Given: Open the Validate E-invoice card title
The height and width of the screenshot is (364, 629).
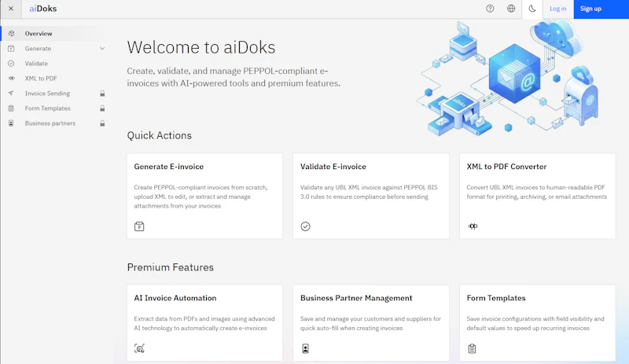Looking at the screenshot, I should (333, 167).
